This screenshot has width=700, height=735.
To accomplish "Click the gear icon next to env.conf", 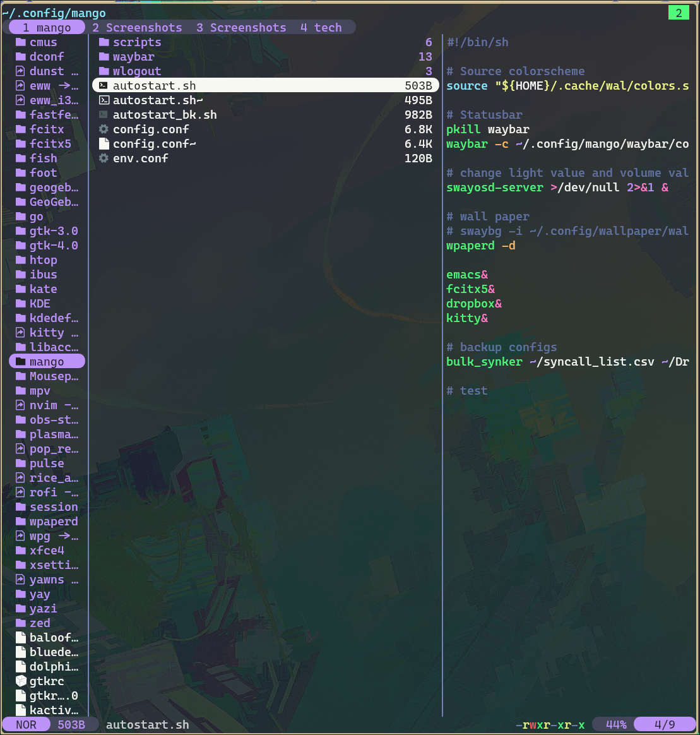I will tap(104, 158).
